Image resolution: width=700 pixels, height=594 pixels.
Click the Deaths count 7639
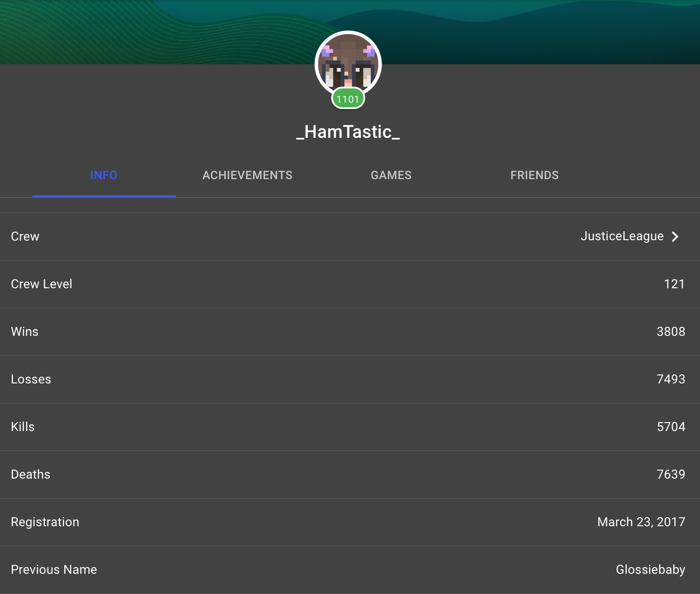(x=671, y=475)
